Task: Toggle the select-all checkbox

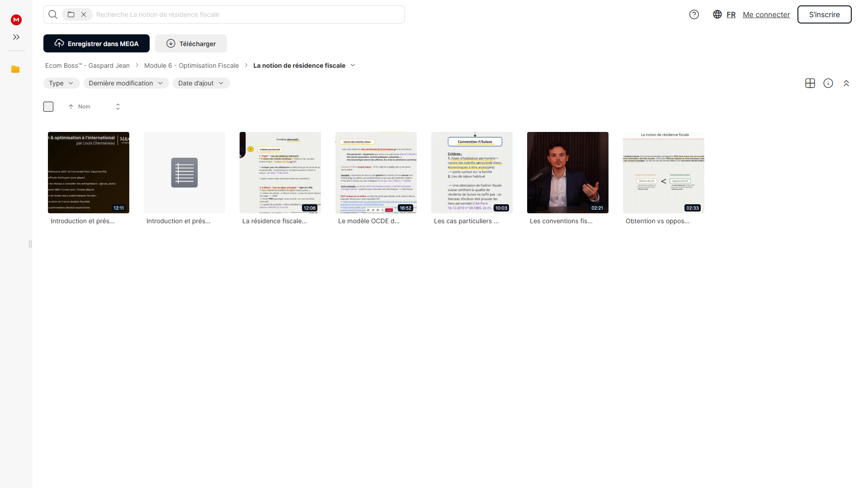Action: coord(48,107)
